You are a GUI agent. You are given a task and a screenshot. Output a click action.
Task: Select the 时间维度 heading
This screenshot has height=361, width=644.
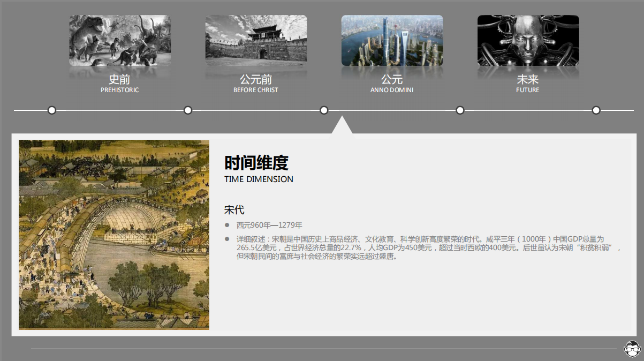[x=256, y=163]
